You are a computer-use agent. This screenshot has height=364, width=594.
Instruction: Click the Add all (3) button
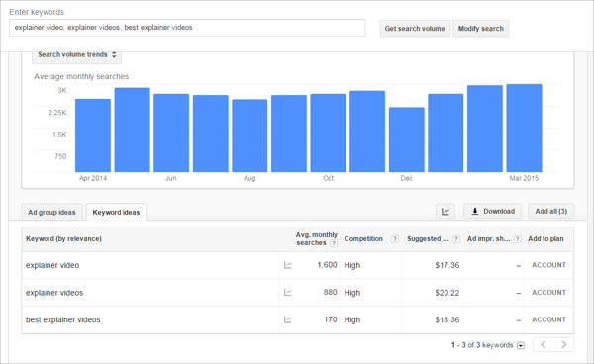point(550,211)
